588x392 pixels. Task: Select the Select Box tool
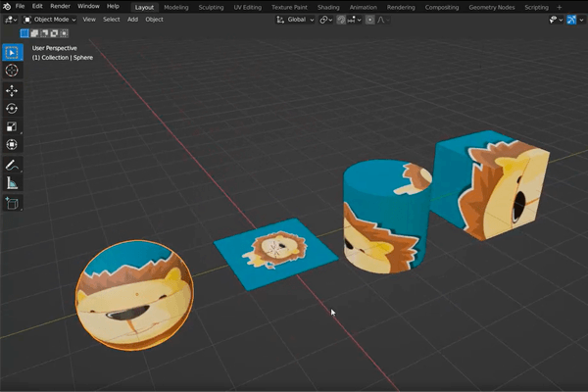12,53
